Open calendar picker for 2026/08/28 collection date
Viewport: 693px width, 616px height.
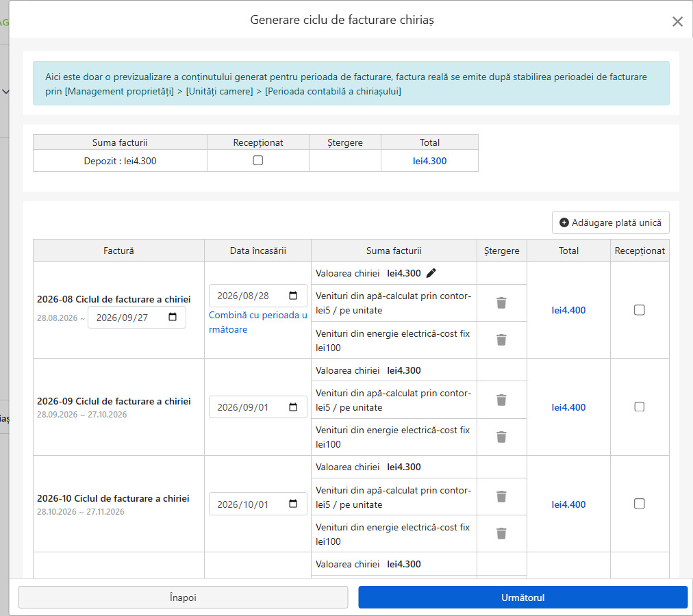point(293,296)
